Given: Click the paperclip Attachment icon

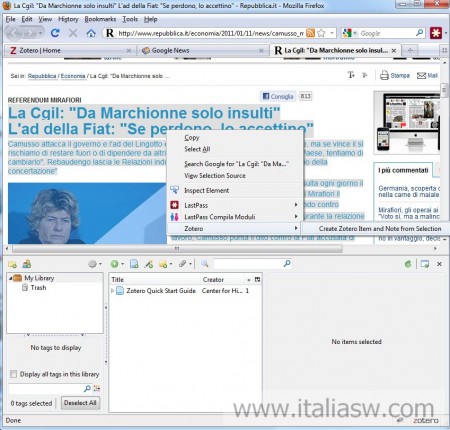Looking at the screenshot, I should click(x=184, y=264).
